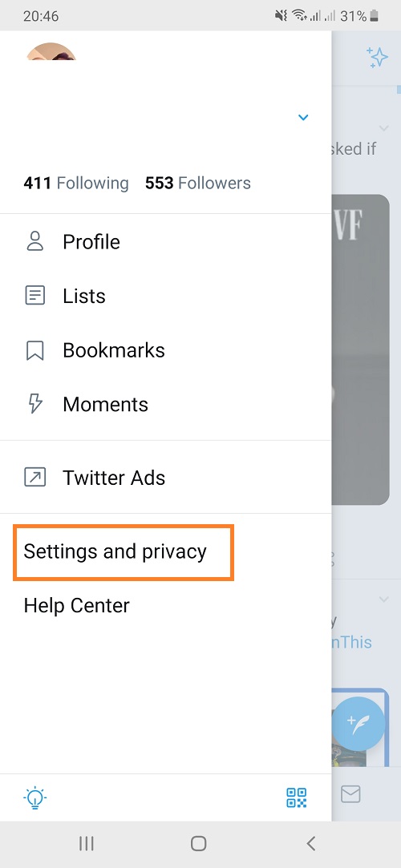Tap the Profile person icon

35,242
